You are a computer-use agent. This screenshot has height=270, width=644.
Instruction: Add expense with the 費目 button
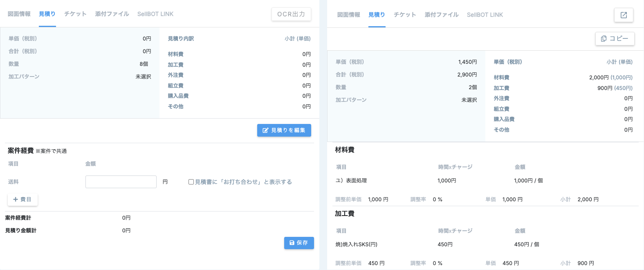22,199
